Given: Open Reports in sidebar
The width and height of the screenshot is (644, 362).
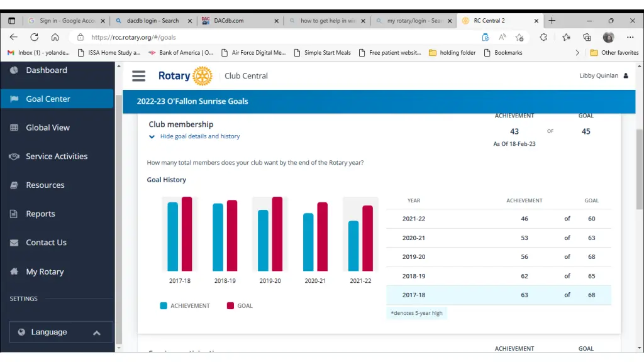Looking at the screenshot, I should 40,214.
